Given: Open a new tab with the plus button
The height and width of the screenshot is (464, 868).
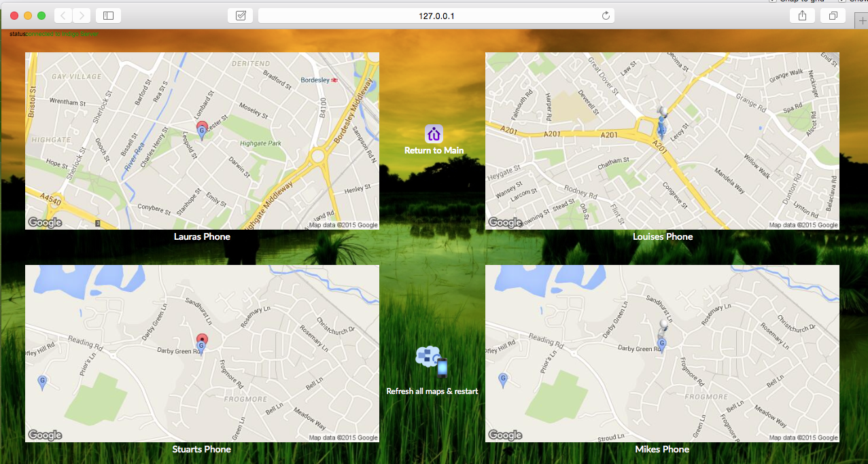Looking at the screenshot, I should click(863, 20).
